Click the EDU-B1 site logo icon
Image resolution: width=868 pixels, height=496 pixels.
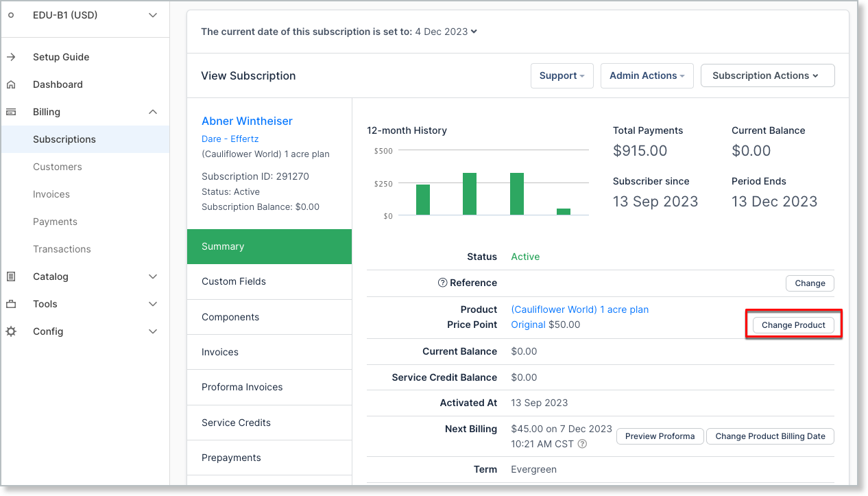[x=11, y=14]
